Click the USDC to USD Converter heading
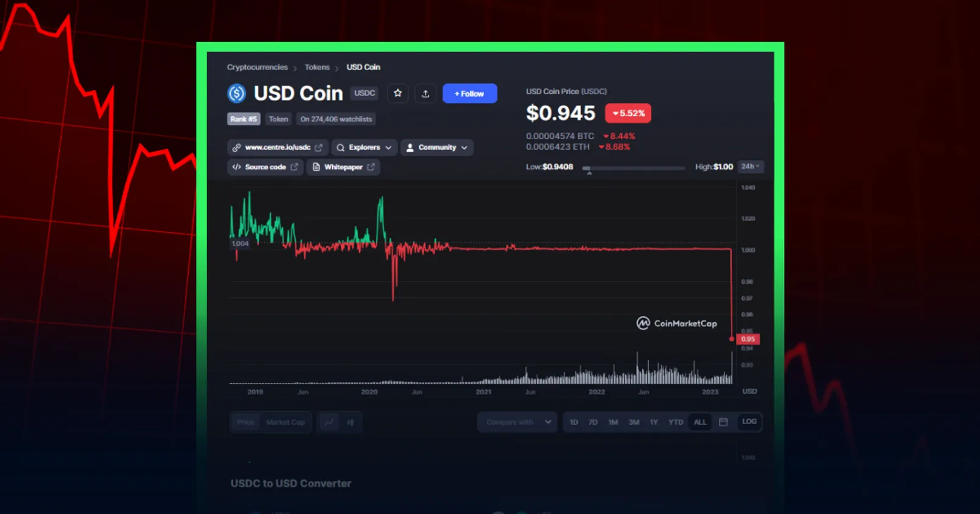Viewport: 980px width, 514px height. tap(291, 483)
